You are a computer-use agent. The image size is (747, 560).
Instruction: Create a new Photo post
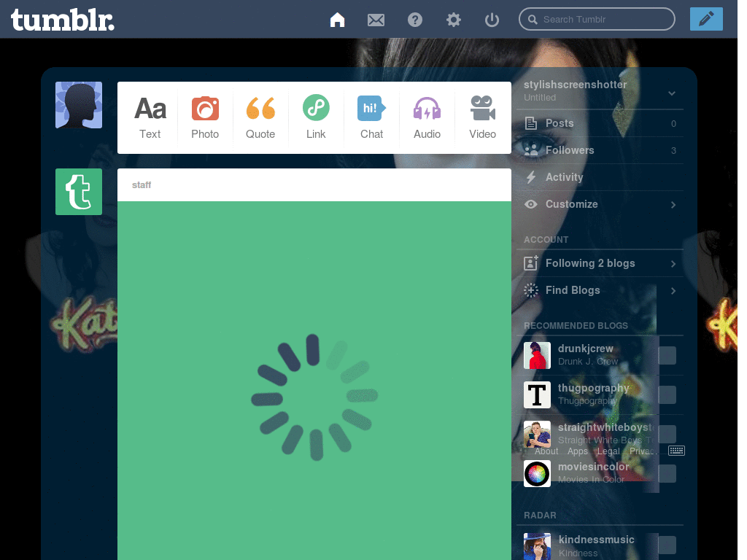click(205, 117)
